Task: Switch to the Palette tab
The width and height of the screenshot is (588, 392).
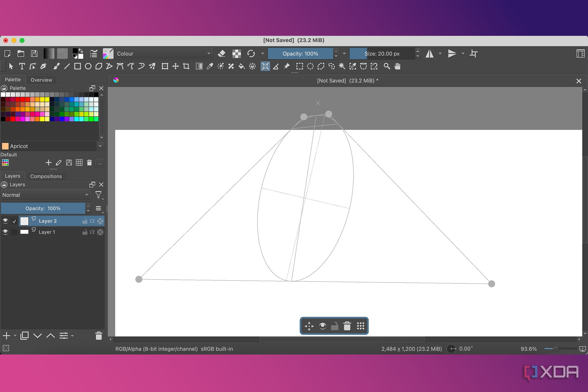Action: 13,80
